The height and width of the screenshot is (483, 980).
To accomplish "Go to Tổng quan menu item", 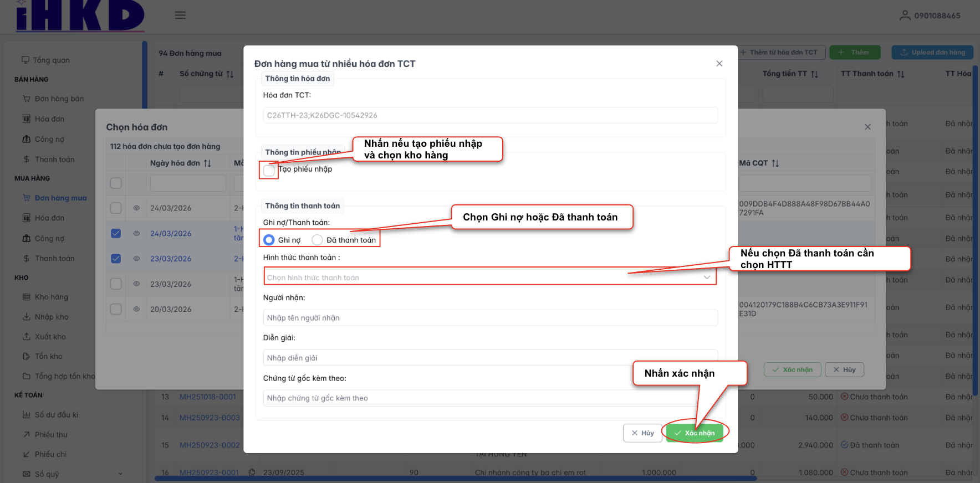I will [51, 60].
